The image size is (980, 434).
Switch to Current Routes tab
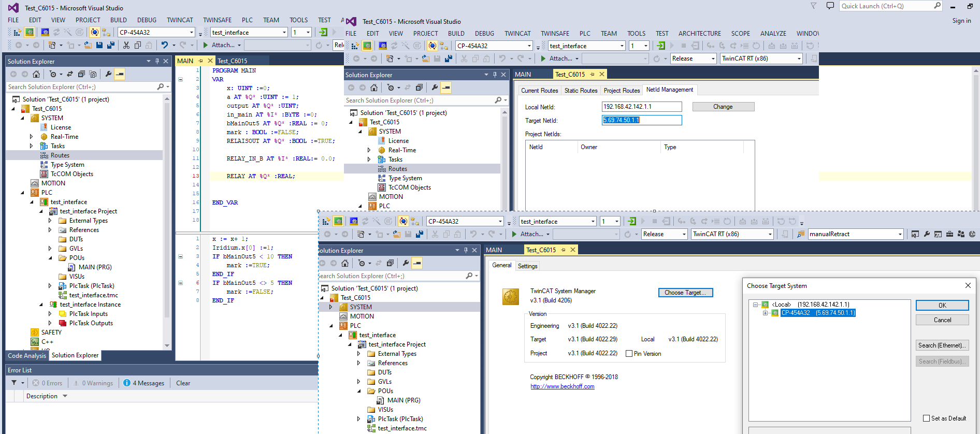tap(539, 91)
